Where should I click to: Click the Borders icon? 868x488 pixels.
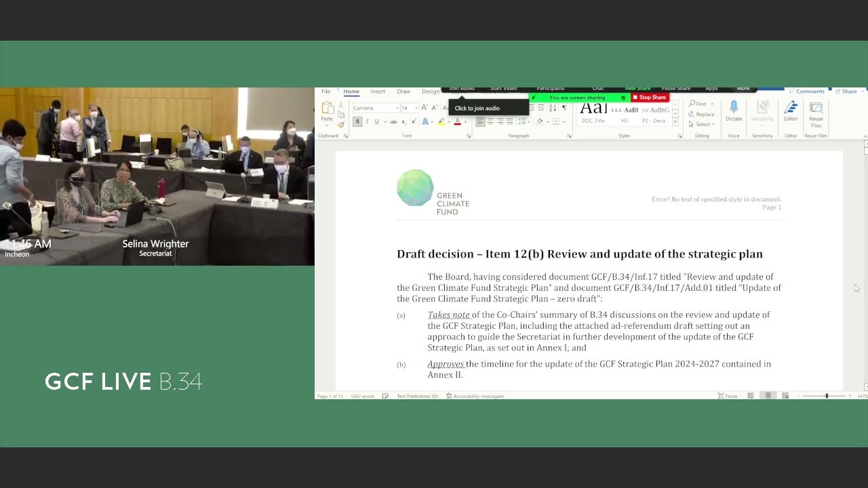point(555,122)
